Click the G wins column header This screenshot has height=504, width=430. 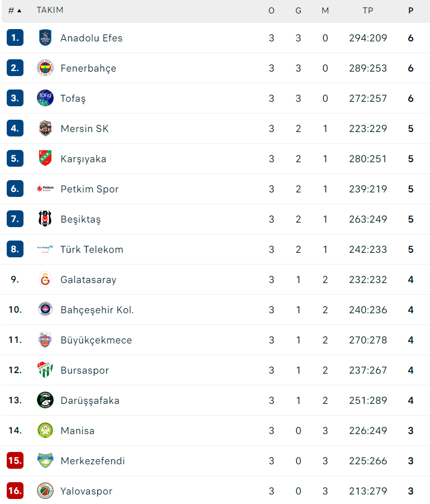pyautogui.click(x=298, y=11)
